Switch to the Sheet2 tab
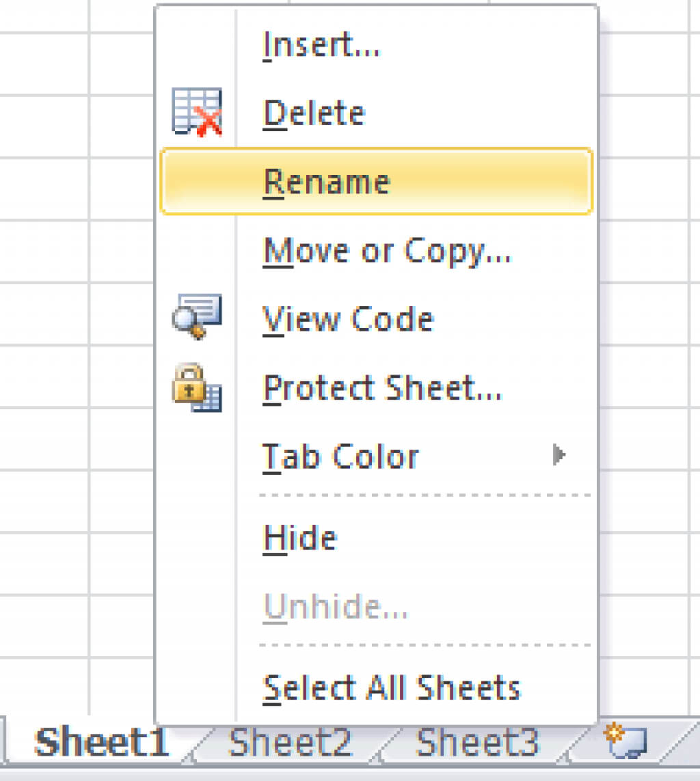Image resolution: width=700 pixels, height=781 pixels. pyautogui.click(x=290, y=743)
